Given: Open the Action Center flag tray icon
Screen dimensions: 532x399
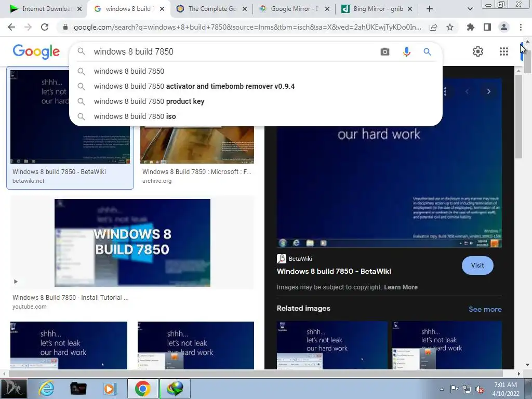Looking at the screenshot, I should (x=454, y=389).
